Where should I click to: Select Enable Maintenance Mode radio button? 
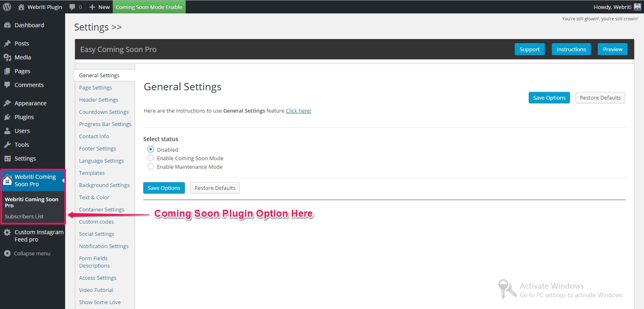151,166
